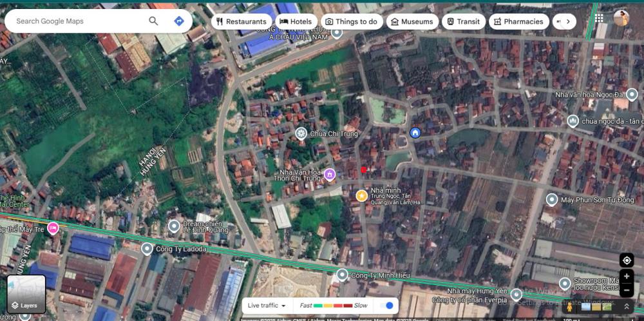
Task: Click the tan imagery thumbnail
Action: 596,307
